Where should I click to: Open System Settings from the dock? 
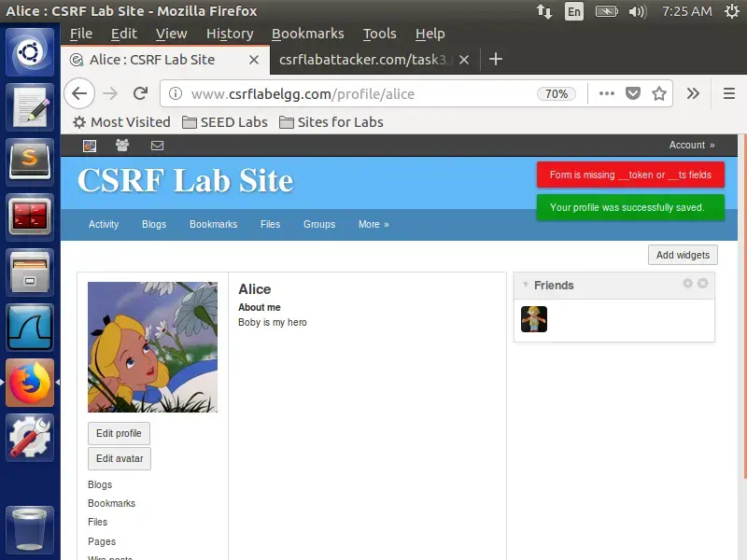coord(30,438)
